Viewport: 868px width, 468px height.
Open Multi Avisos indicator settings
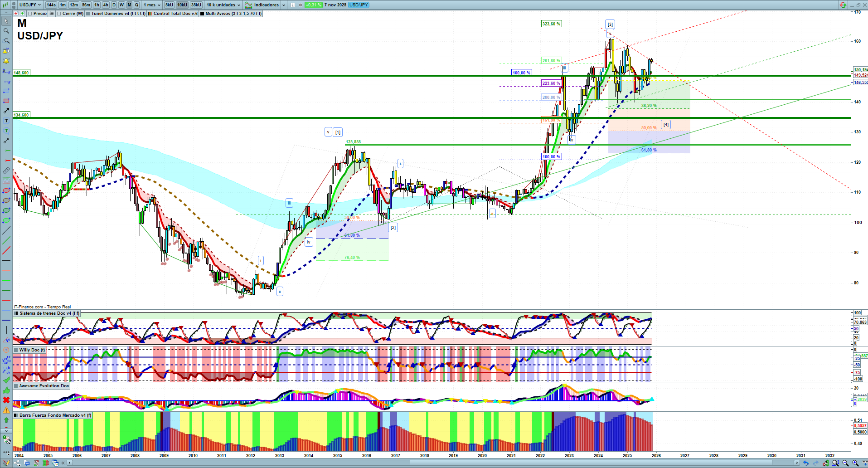(x=233, y=14)
